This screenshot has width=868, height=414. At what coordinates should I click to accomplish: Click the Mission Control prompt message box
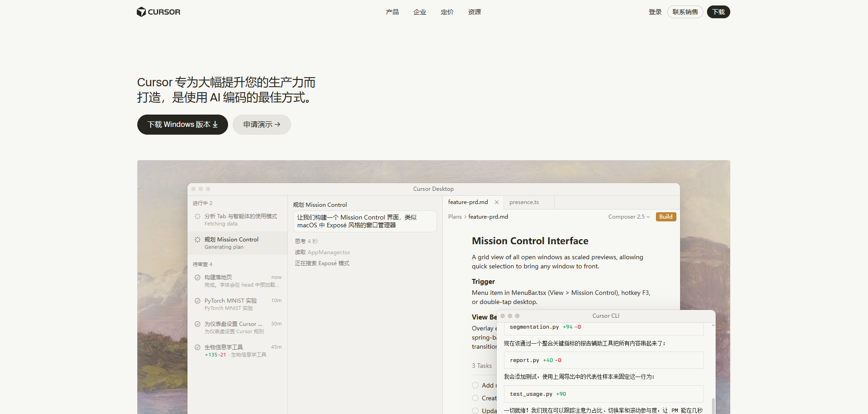[365, 221]
